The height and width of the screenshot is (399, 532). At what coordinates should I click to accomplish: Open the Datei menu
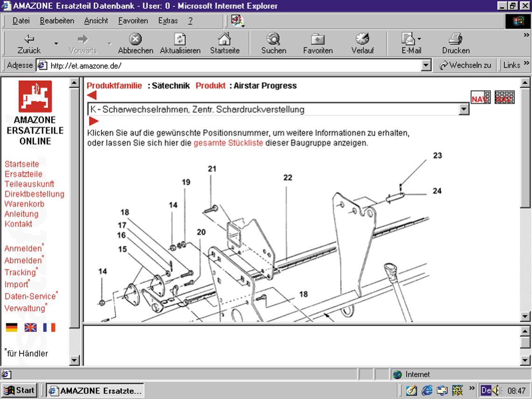(x=21, y=21)
